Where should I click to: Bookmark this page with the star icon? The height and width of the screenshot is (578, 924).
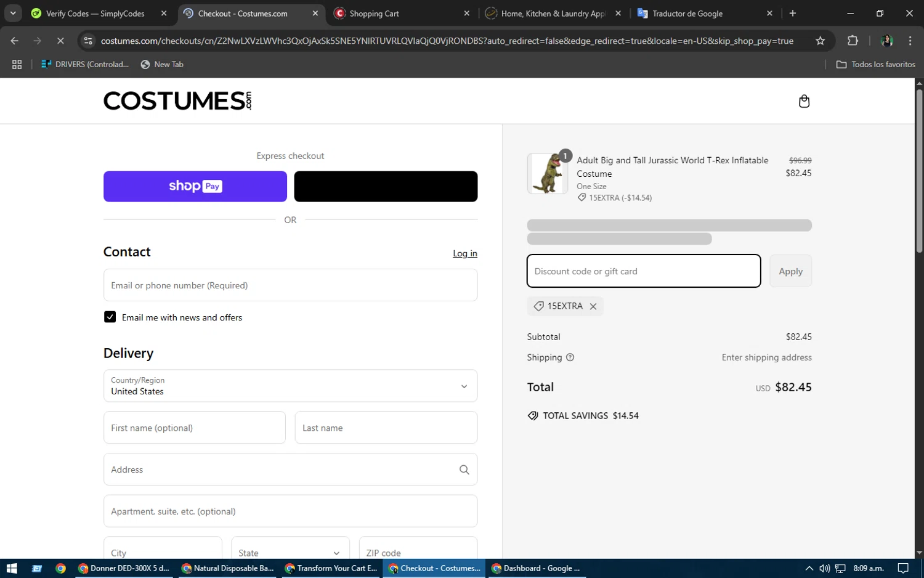coord(820,41)
